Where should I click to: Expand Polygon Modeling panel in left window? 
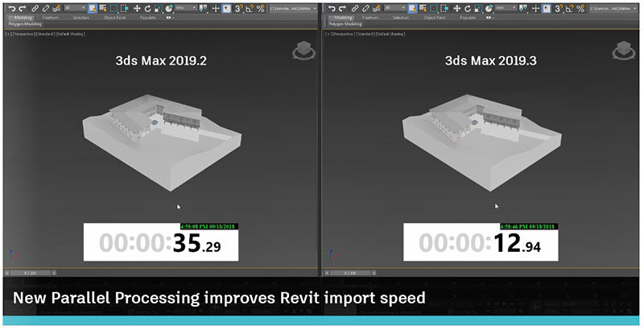click(x=25, y=24)
